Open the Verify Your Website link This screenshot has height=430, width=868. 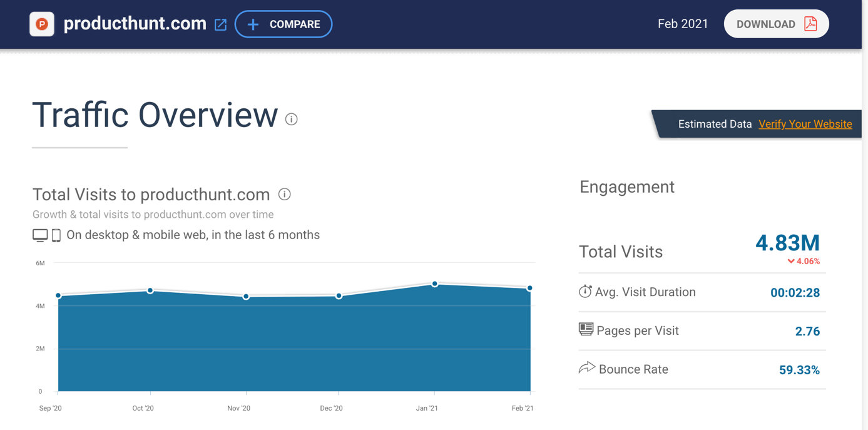pyautogui.click(x=805, y=124)
